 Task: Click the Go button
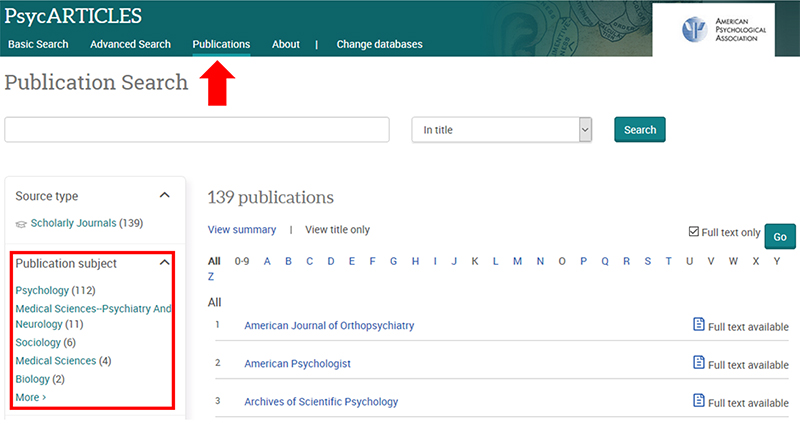[x=780, y=237]
